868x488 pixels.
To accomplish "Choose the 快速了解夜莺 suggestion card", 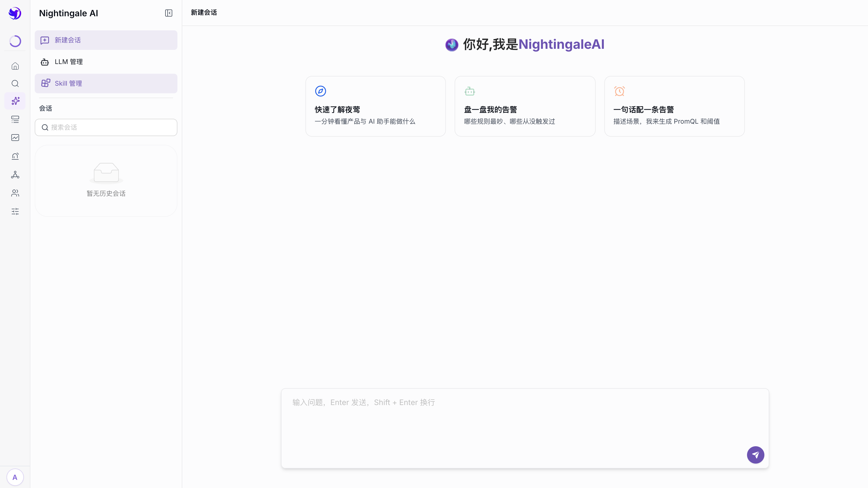I will pyautogui.click(x=375, y=106).
